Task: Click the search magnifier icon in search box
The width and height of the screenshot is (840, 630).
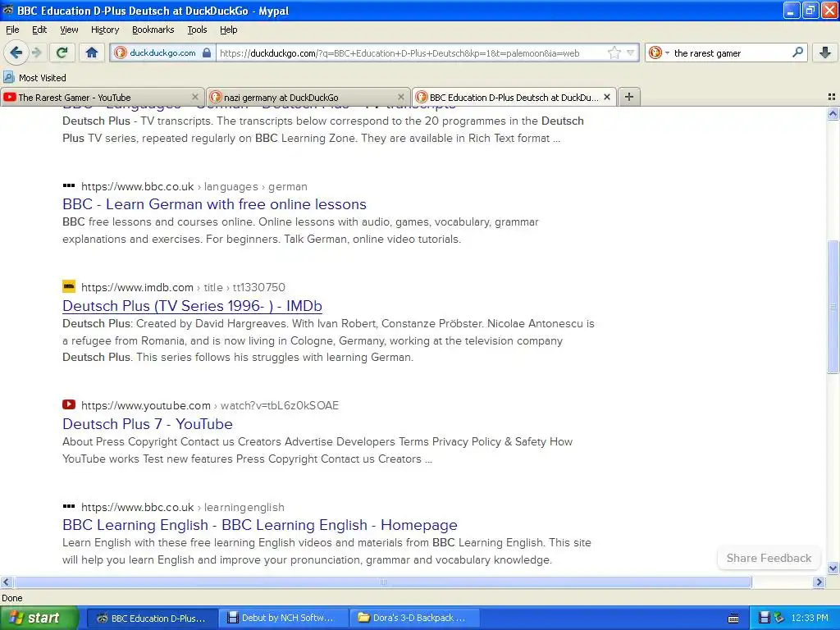Action: coord(797,52)
